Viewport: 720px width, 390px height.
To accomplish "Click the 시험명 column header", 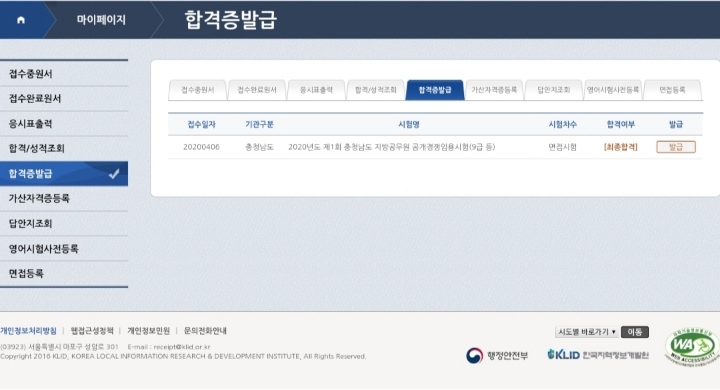I will click(409, 124).
